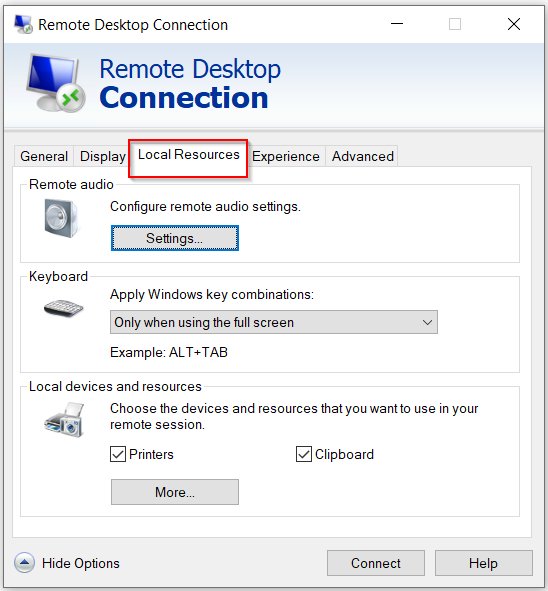The height and width of the screenshot is (591, 548).
Task: Open Help for Remote Desktop
Action: click(484, 563)
